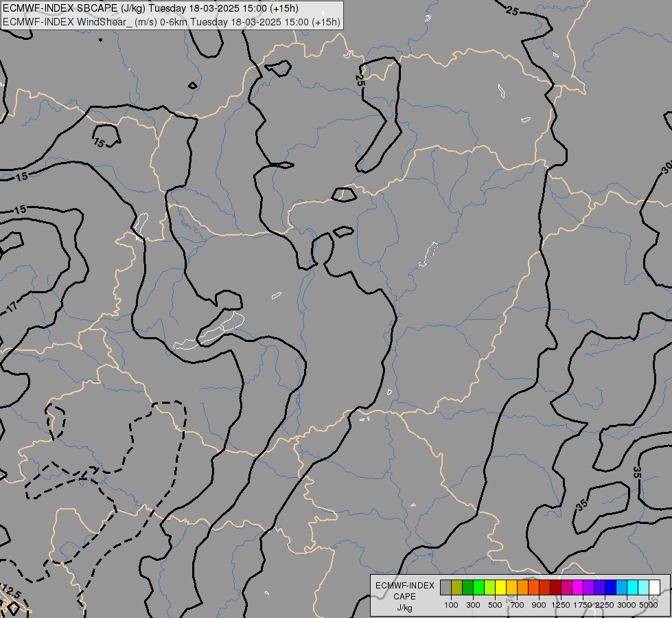This screenshot has width=672, height=618.
Task: Click the J/kg unit label in the legend
Action: pos(404,608)
